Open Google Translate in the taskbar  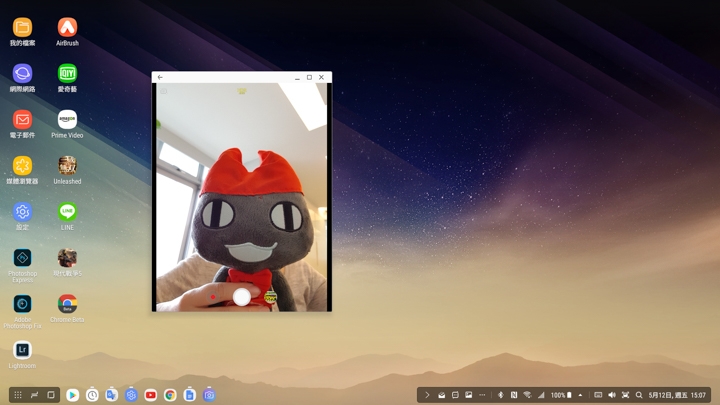tap(112, 395)
